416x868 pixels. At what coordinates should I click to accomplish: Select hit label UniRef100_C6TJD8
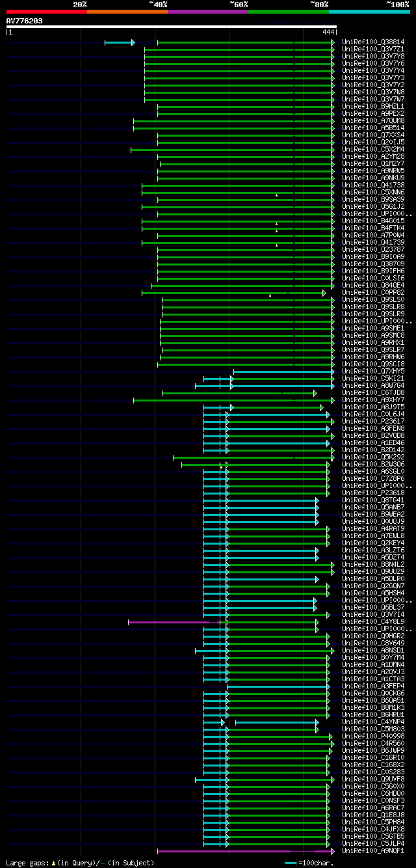click(373, 392)
